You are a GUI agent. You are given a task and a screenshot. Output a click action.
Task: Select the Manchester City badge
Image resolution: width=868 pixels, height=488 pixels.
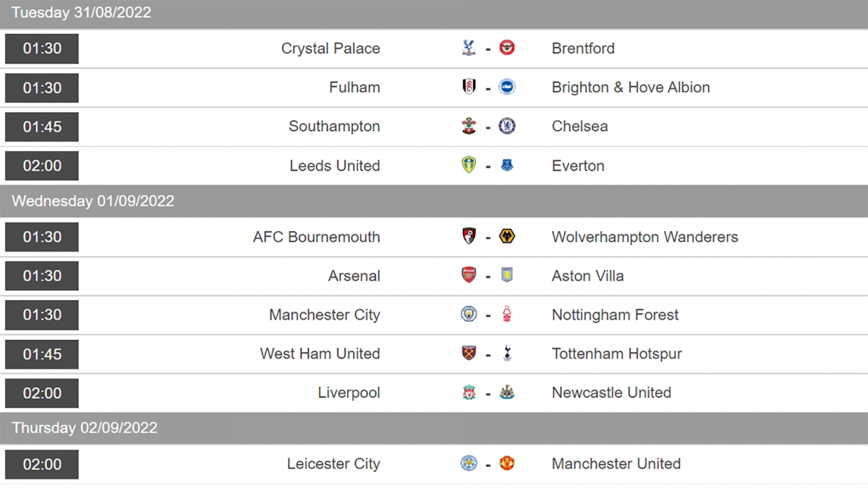tap(469, 314)
